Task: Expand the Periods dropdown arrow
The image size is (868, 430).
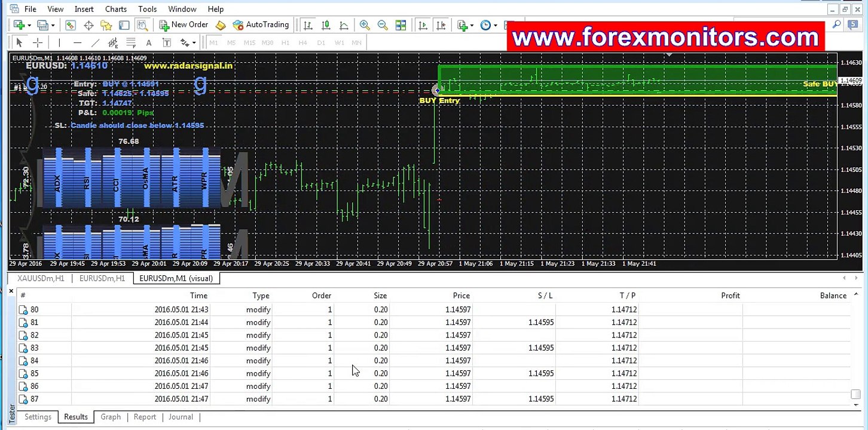Action: pos(495,25)
